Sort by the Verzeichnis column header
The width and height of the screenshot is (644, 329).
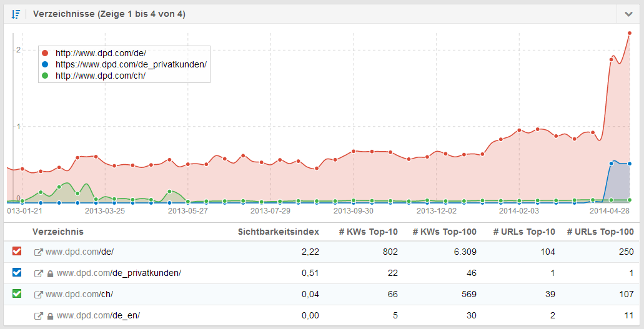(58, 232)
